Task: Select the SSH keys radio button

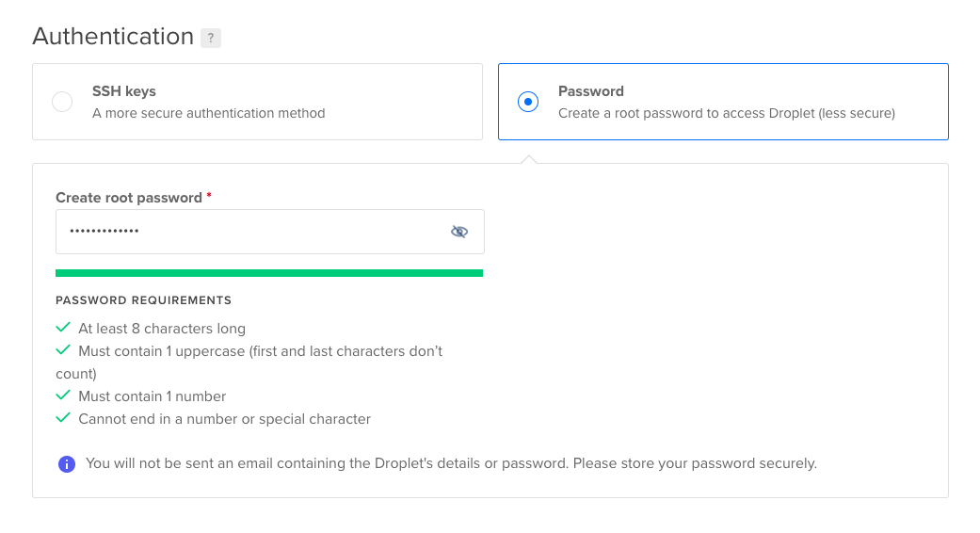Action: pyautogui.click(x=62, y=101)
